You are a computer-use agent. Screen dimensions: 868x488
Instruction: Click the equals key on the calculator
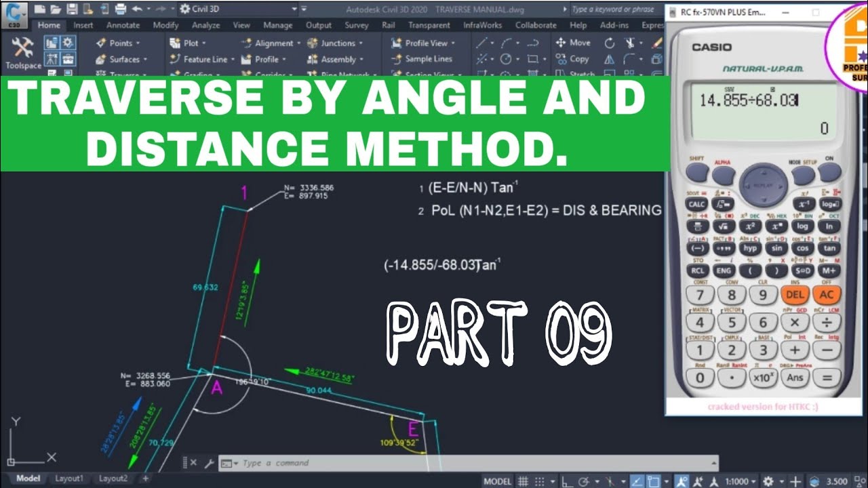point(827,377)
